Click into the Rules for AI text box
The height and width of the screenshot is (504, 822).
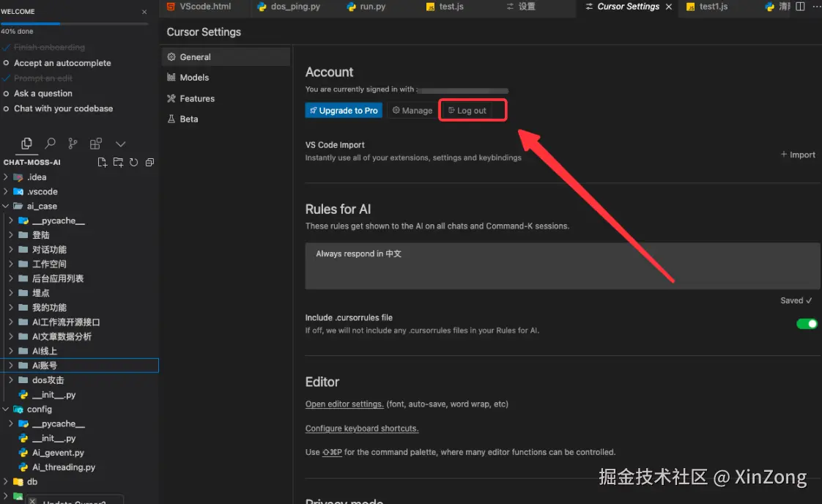point(563,266)
